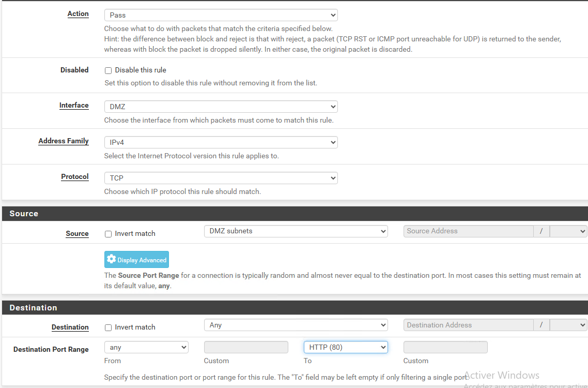Click the Action help label
The height and width of the screenshot is (388, 588).
[78, 14]
